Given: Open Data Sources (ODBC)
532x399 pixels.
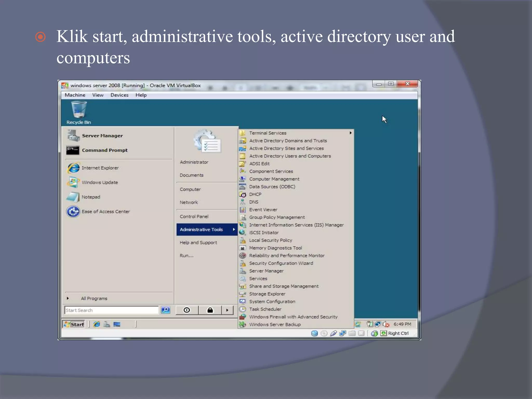Looking at the screenshot, I should [296, 187].
